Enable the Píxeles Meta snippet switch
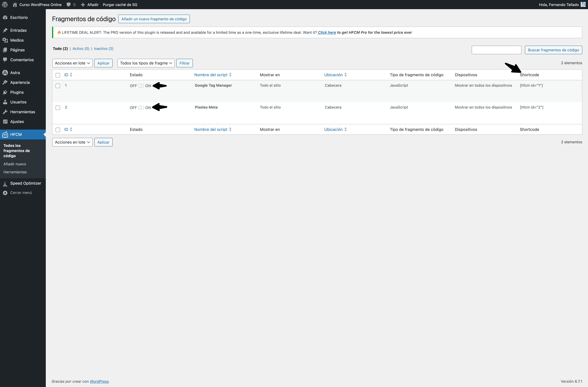 [141, 107]
